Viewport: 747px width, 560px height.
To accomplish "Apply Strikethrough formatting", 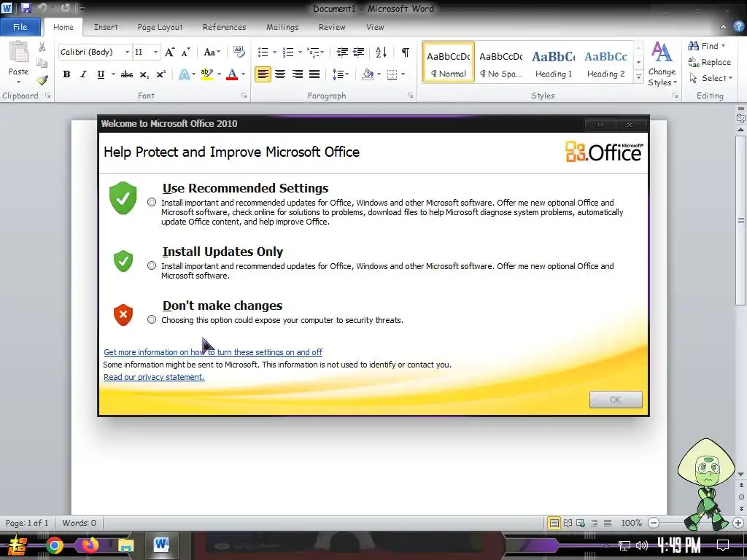I will 127,74.
